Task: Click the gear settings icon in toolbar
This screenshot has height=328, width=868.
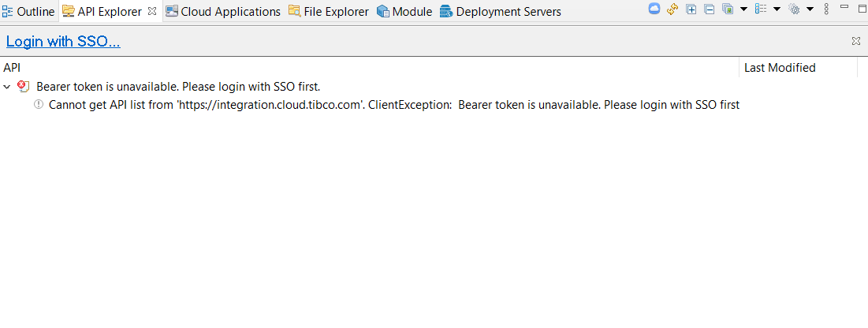Action: [x=794, y=9]
